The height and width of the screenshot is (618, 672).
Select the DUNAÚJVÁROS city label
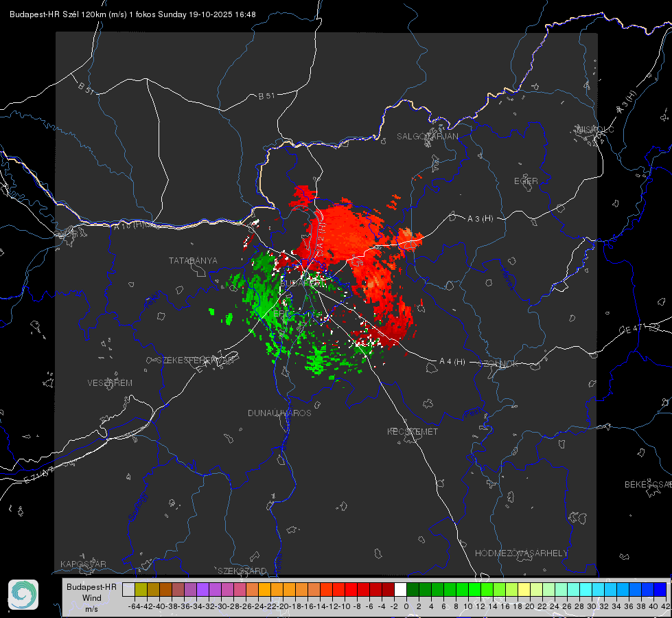pyautogui.click(x=279, y=413)
